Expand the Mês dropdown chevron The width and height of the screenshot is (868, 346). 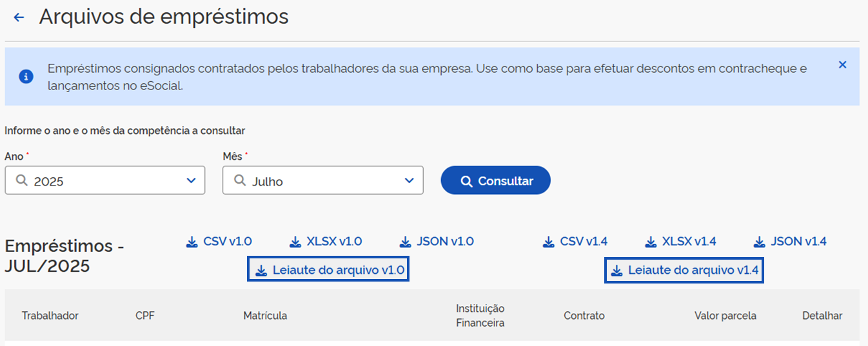point(409,180)
